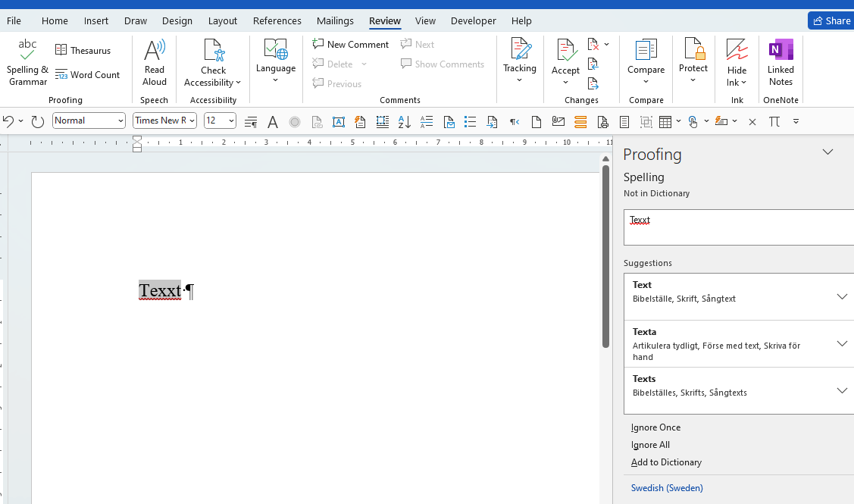Expand options for 'Texta' suggestion

coord(842,344)
